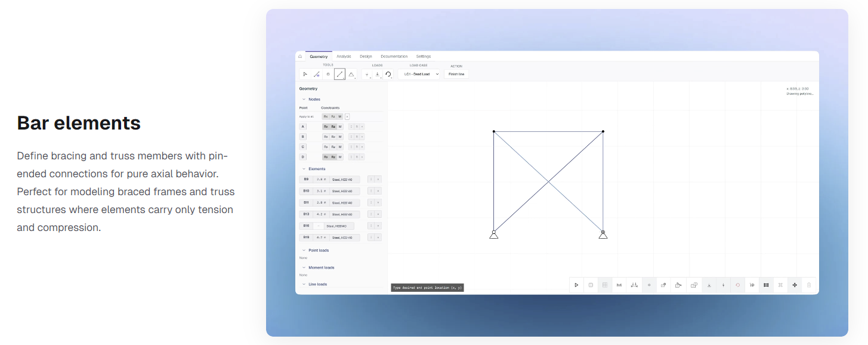
Task: Select the pan/move tool in bottom toolbar
Action: point(794,285)
